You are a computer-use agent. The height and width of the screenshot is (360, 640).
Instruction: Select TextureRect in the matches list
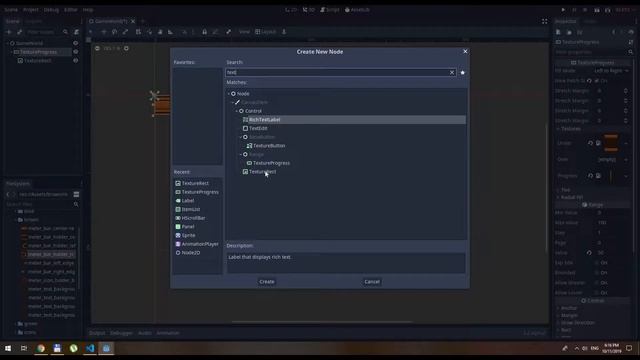point(262,172)
